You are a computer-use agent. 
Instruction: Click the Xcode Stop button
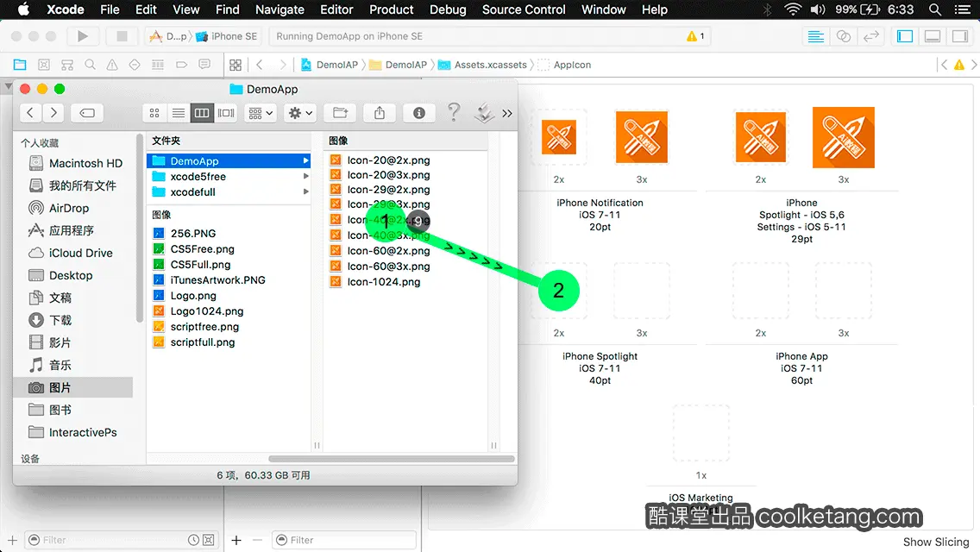click(122, 36)
